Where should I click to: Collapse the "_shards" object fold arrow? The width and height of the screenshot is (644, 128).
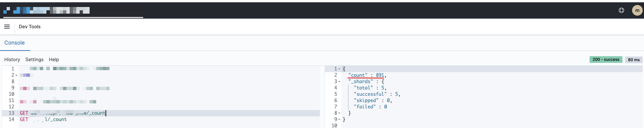coord(339,81)
